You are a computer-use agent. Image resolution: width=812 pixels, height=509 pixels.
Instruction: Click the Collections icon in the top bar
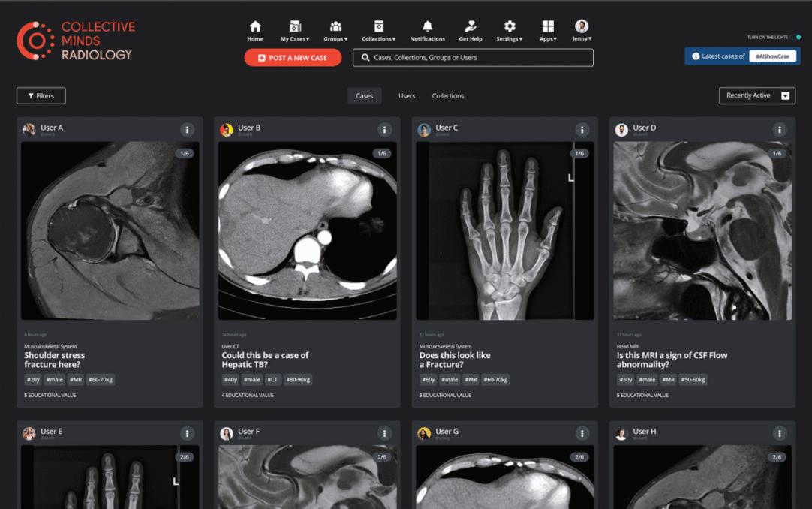(x=379, y=25)
